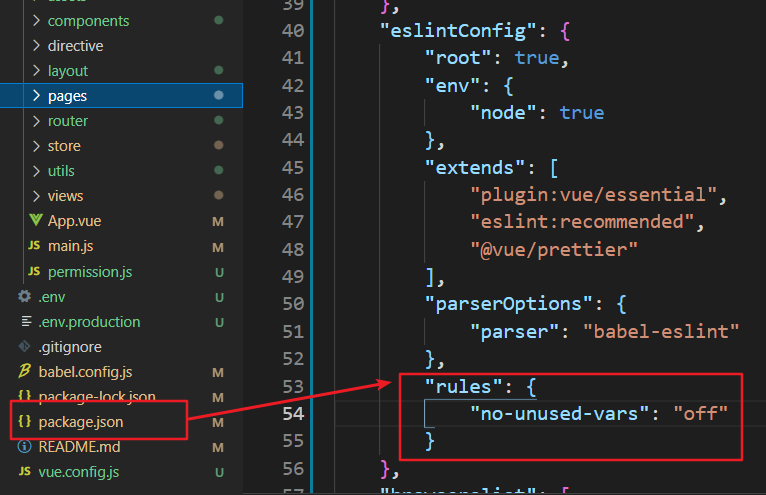Screen dimensions: 766x495
Task: Click line number 40 in the gutter
Action: [293, 30]
